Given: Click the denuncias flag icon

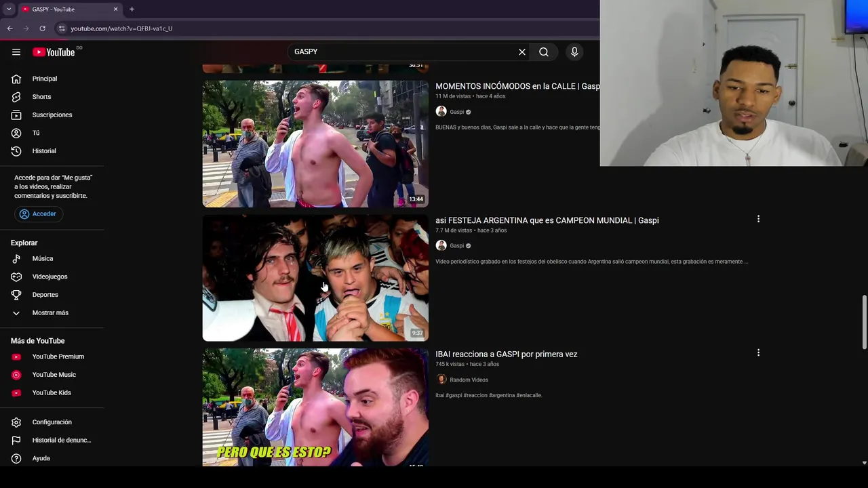Looking at the screenshot, I should [x=16, y=440].
